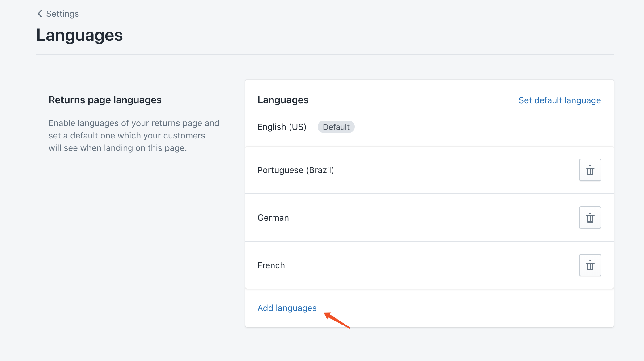
Task: Click the Portuguese (Brazil) row label
Action: (295, 170)
